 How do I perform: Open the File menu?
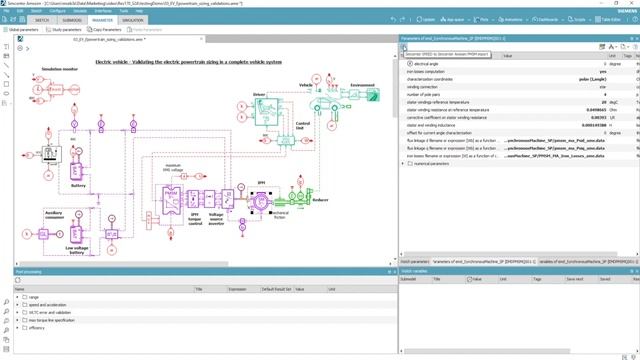(x=7, y=11)
